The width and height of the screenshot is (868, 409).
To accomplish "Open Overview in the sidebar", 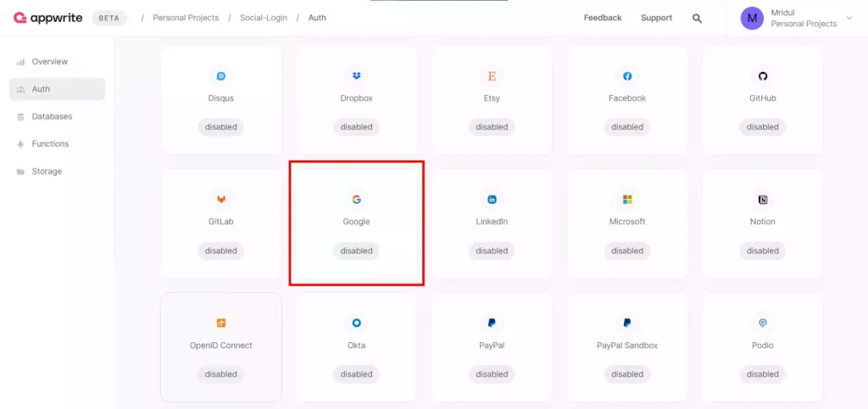I will [x=57, y=62].
